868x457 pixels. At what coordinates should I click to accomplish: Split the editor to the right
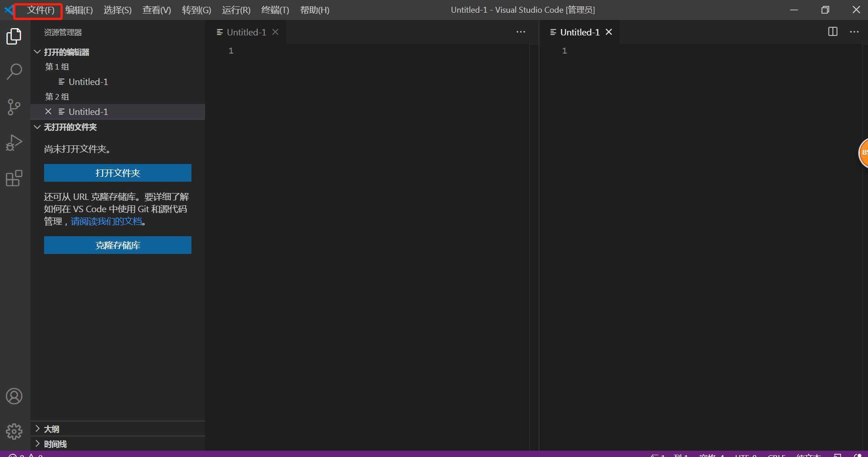(x=833, y=32)
